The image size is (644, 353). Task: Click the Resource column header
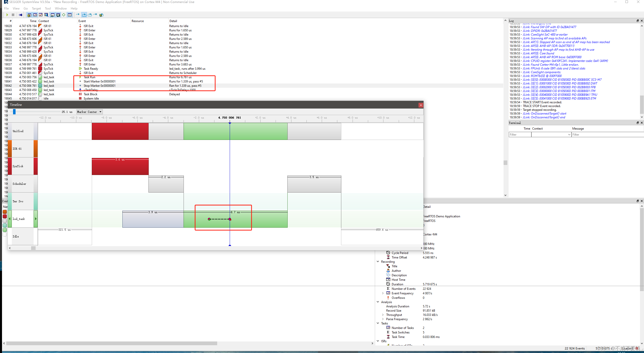138,21
